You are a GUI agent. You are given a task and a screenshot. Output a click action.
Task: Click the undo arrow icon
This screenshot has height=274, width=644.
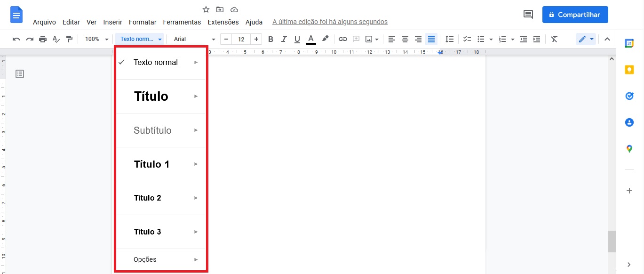point(16,39)
